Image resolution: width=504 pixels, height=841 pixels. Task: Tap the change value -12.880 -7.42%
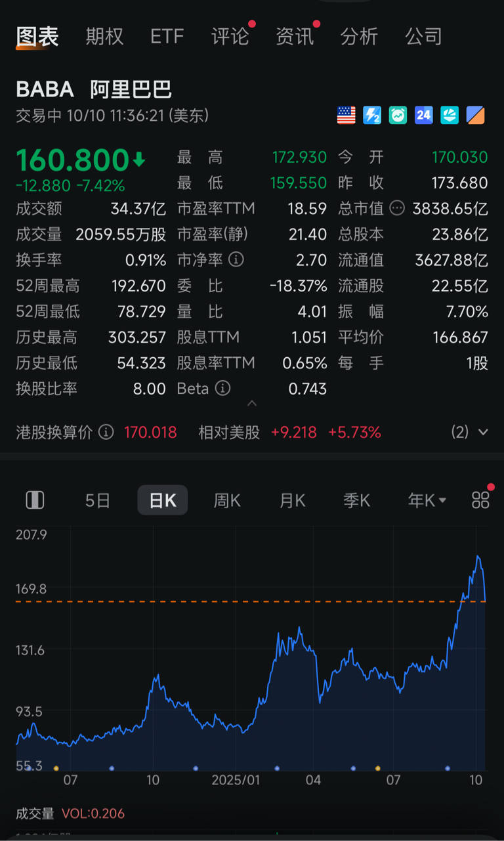click(70, 186)
